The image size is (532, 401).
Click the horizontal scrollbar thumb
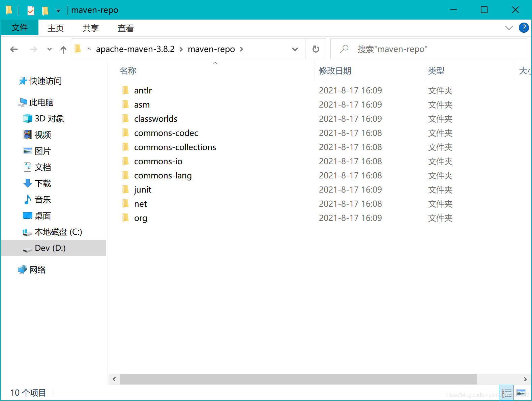(298, 379)
